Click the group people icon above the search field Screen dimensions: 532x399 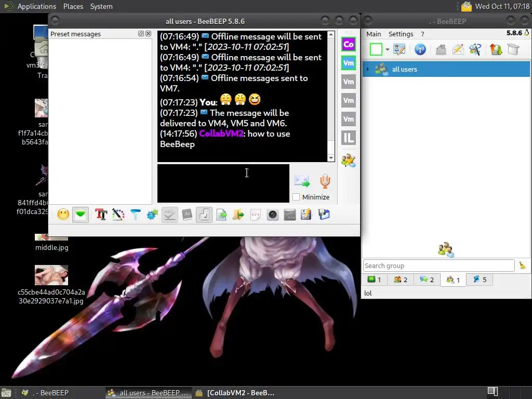(446, 249)
